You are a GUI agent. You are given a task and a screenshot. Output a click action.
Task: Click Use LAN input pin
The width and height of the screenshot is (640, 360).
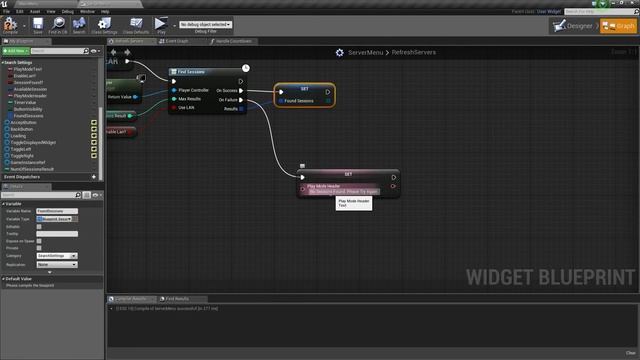(174, 108)
